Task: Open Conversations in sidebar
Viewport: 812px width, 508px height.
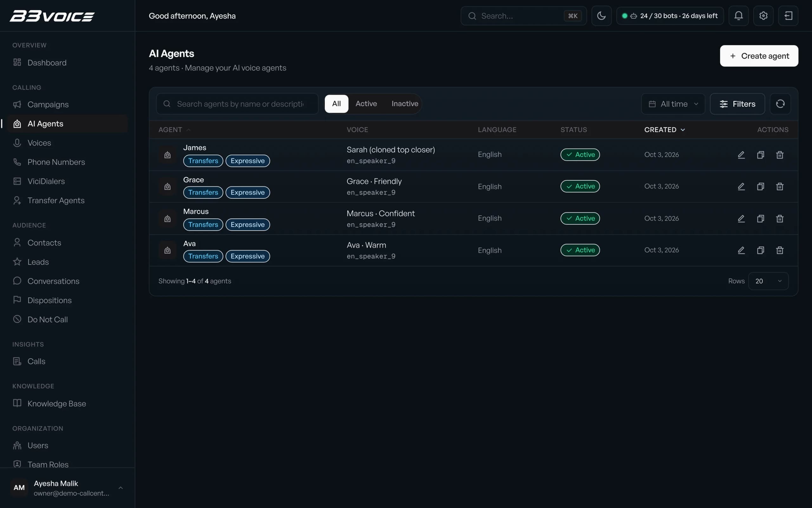Action: (x=67, y=281)
